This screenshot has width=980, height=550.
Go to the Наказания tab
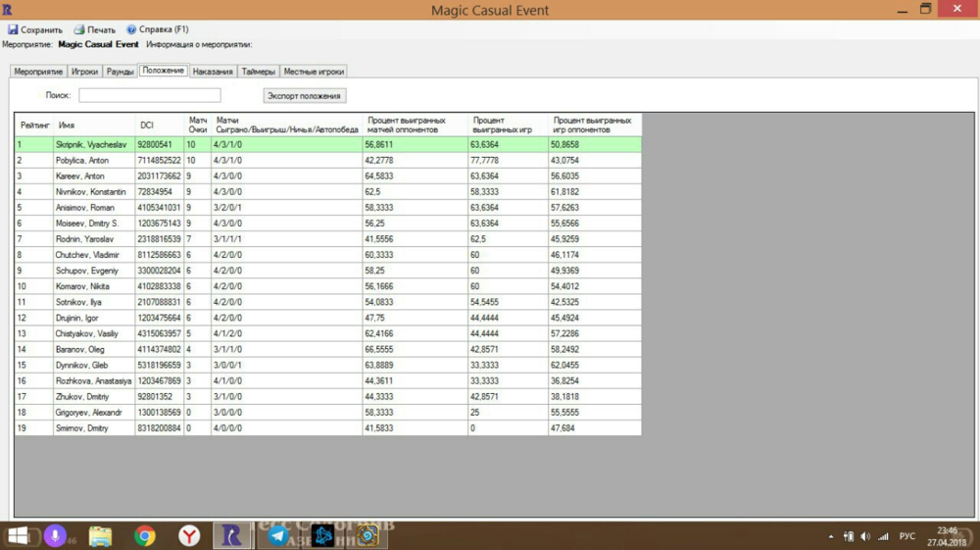pyautogui.click(x=213, y=72)
